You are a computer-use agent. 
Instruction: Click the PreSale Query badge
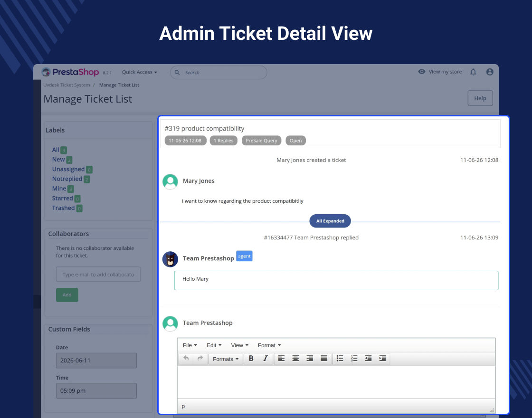(x=262, y=141)
